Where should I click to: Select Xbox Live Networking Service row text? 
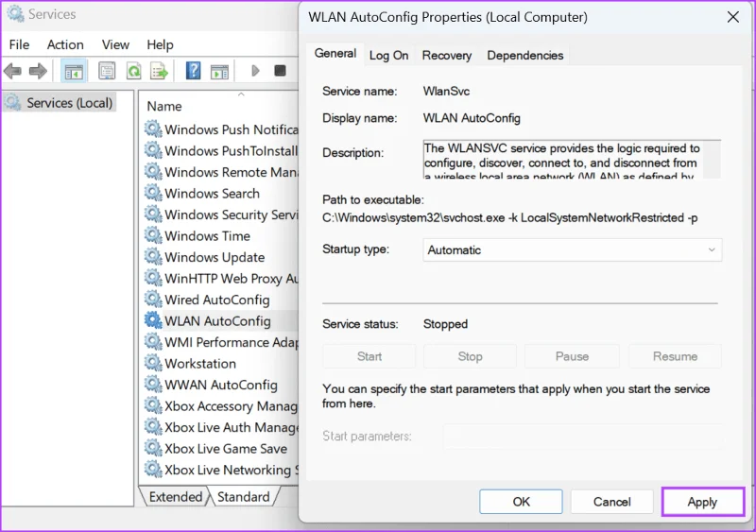232,470
